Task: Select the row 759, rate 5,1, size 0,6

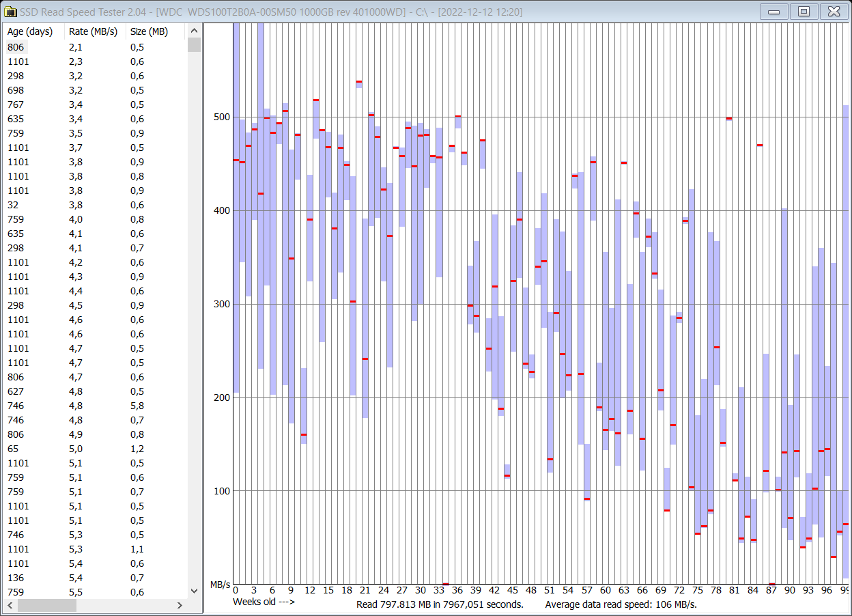Action: coord(96,477)
